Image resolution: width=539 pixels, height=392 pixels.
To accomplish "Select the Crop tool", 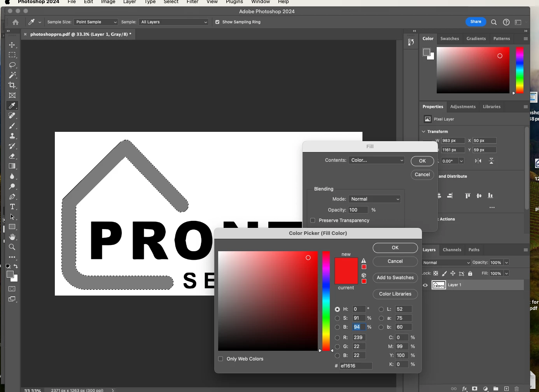I will pyautogui.click(x=12, y=85).
